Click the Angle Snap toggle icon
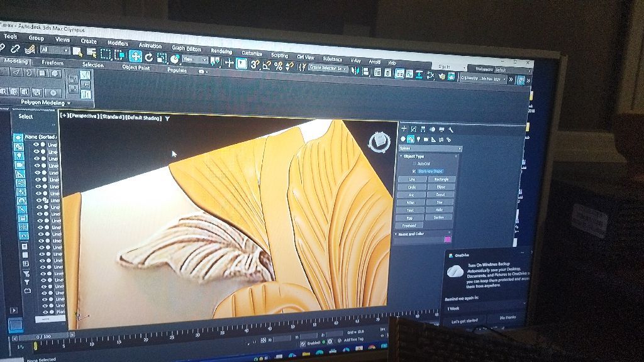 [267, 65]
